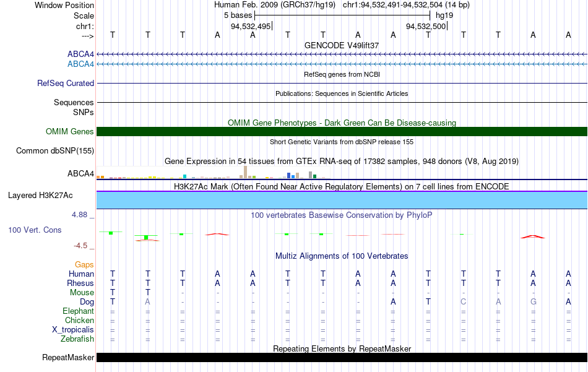The width and height of the screenshot is (588, 372).
Task: Click the tallest tan GTEx expression bar
Action: [245, 172]
